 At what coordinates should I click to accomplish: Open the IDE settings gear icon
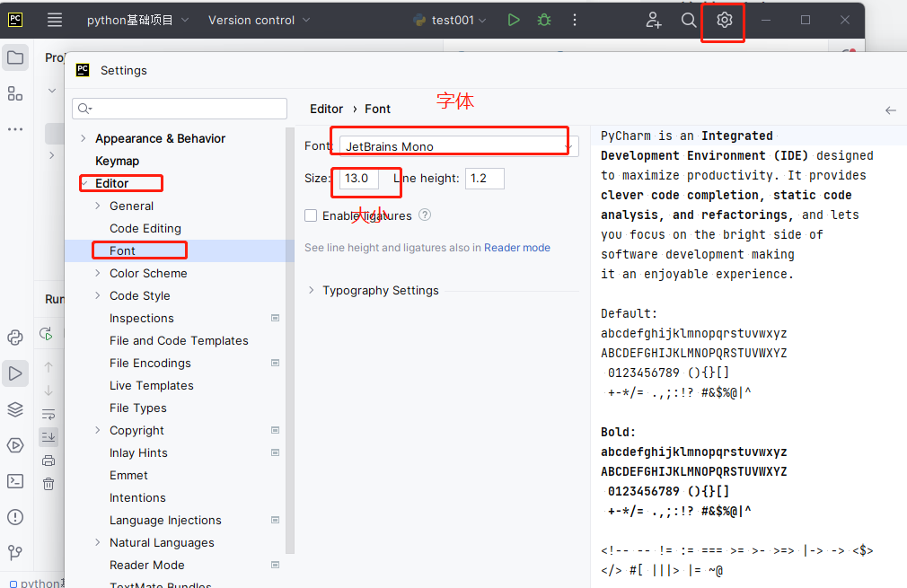tap(724, 21)
